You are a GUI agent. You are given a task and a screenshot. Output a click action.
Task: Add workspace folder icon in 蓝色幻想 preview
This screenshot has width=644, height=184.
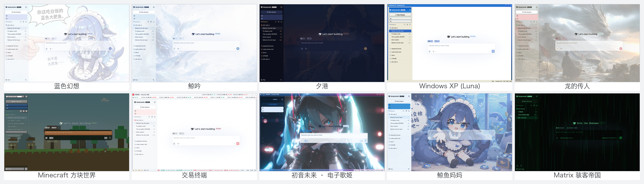(x=26, y=22)
